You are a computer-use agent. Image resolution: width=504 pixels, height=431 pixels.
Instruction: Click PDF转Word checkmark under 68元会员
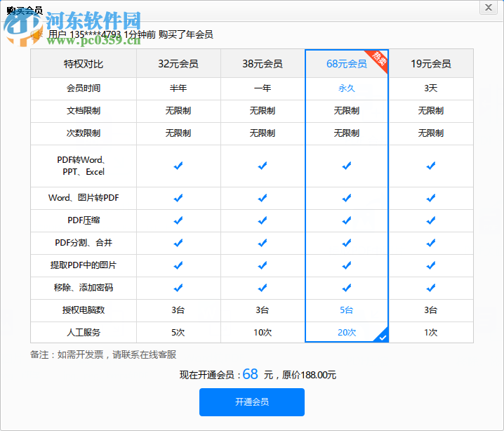347,166
